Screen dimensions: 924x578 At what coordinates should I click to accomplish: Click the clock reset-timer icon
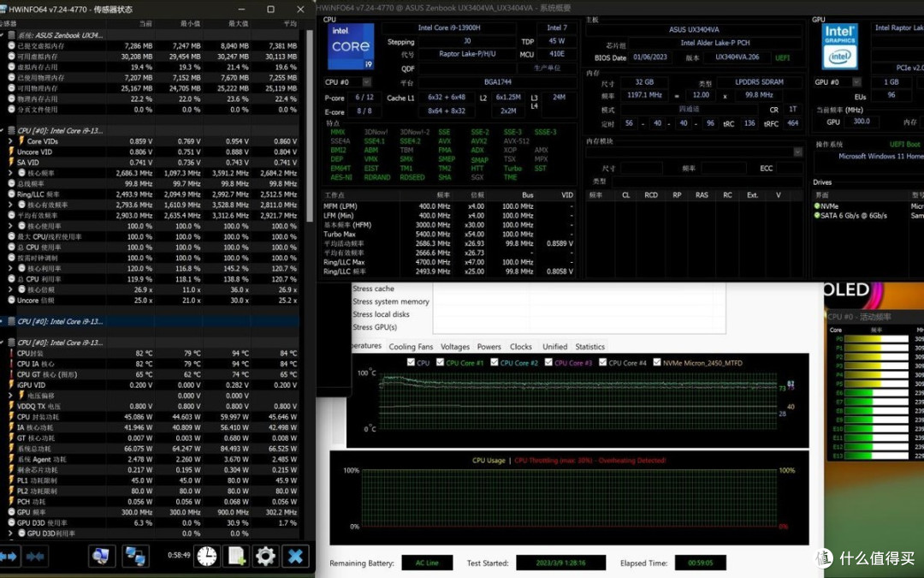207,556
